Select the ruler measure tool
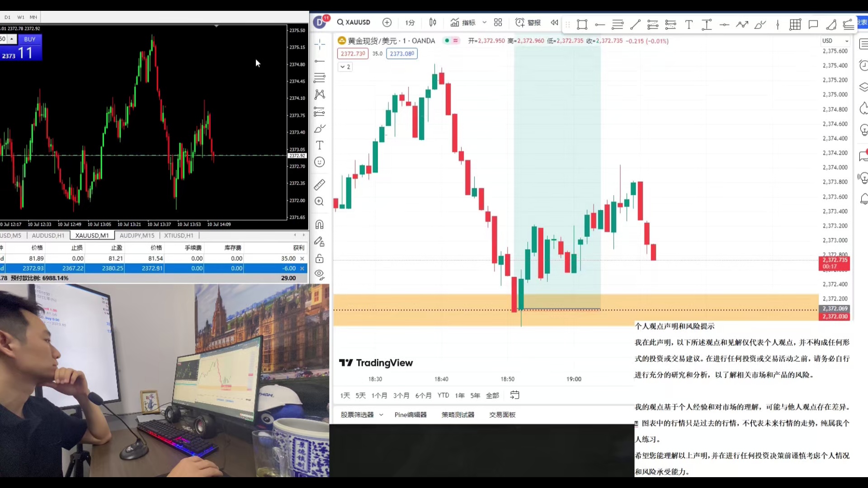 click(x=320, y=184)
